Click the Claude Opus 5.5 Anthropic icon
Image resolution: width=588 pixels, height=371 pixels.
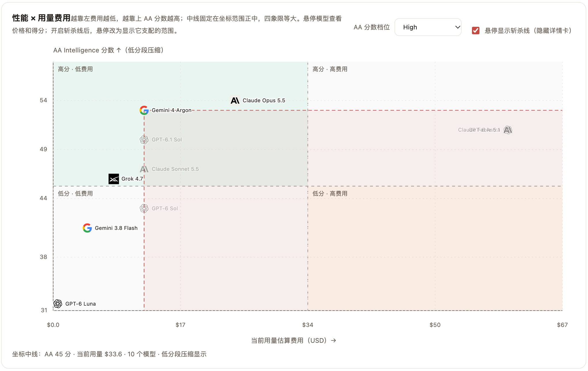click(x=235, y=101)
